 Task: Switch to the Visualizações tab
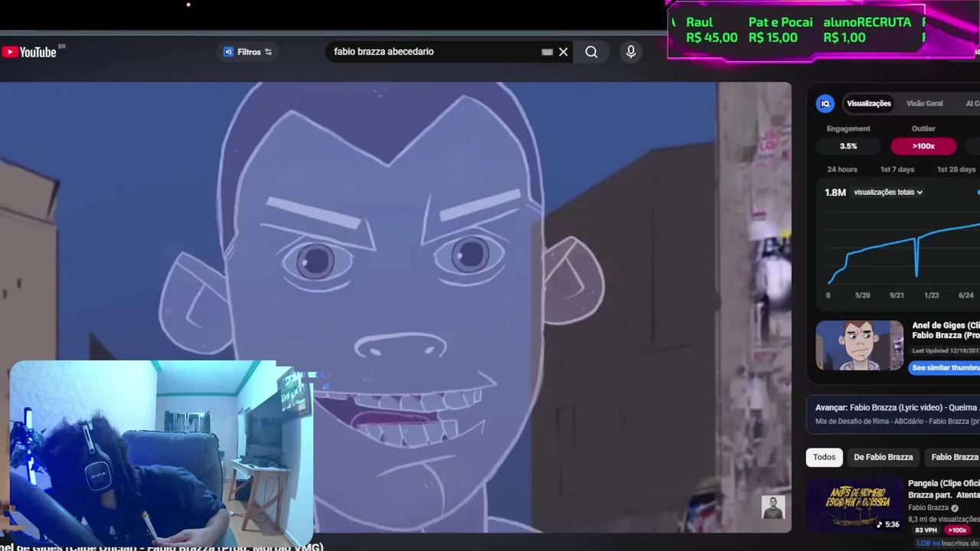868,103
